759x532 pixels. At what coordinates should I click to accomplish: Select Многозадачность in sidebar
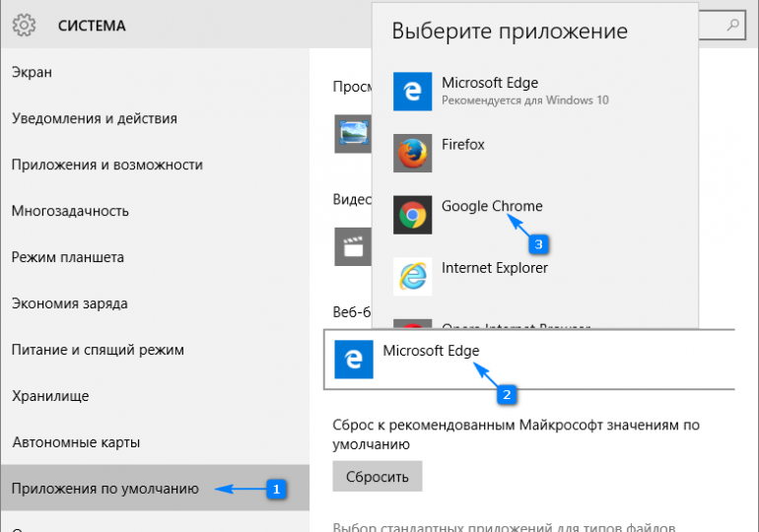[70, 211]
